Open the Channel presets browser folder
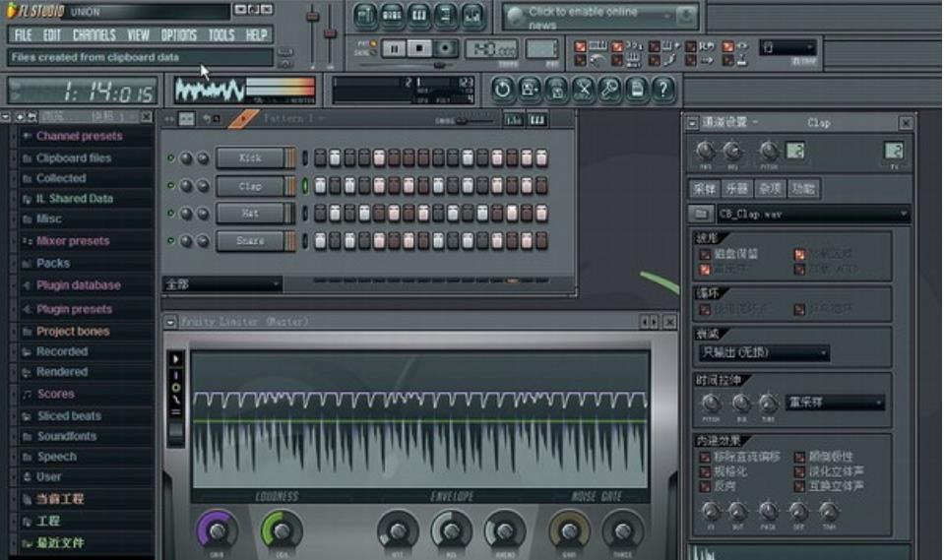 point(80,136)
